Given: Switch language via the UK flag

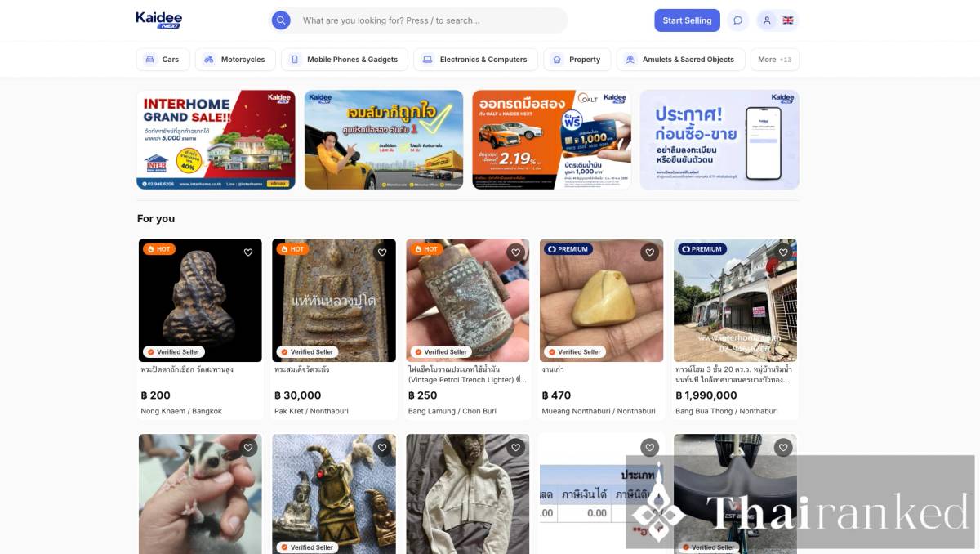Looking at the screenshot, I should point(788,20).
